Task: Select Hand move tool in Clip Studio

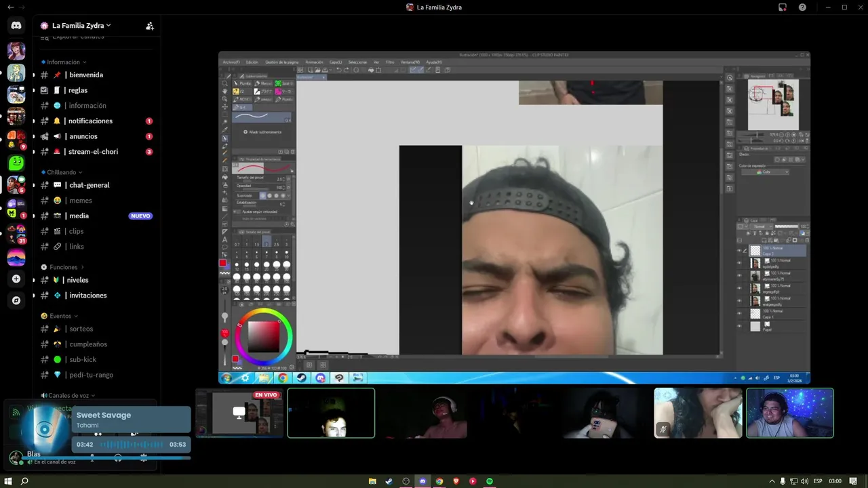Action: coord(224,91)
